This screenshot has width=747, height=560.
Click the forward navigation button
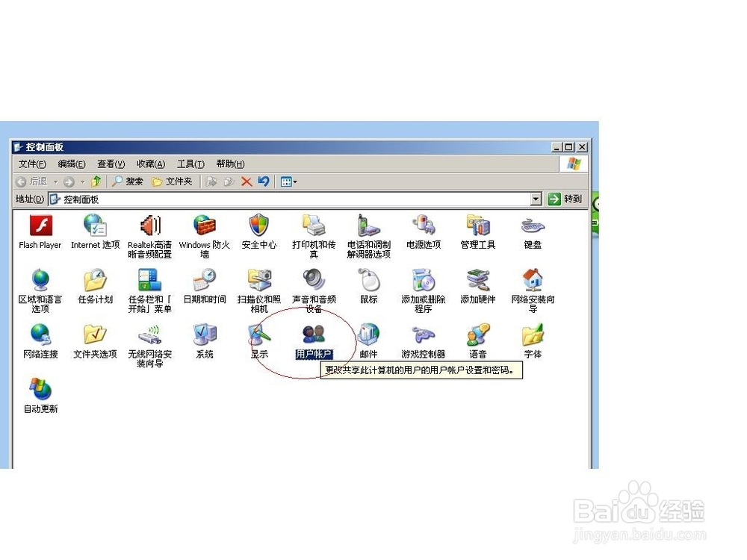[x=69, y=181]
